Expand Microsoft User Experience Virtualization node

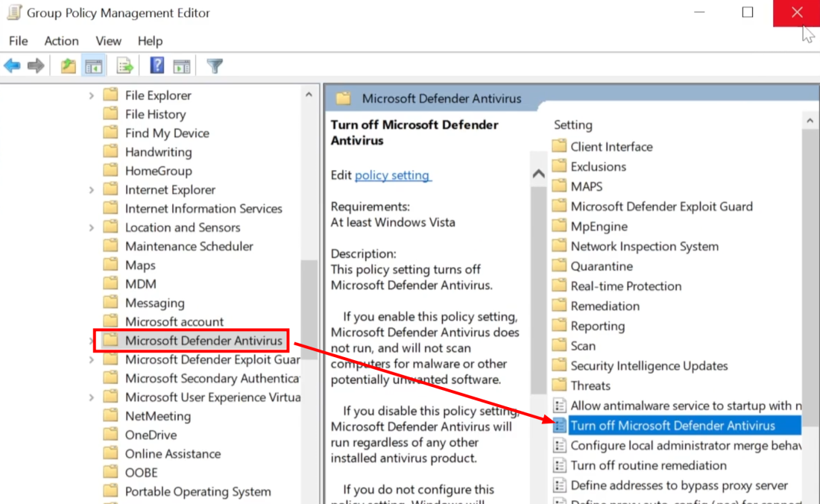[x=92, y=397]
